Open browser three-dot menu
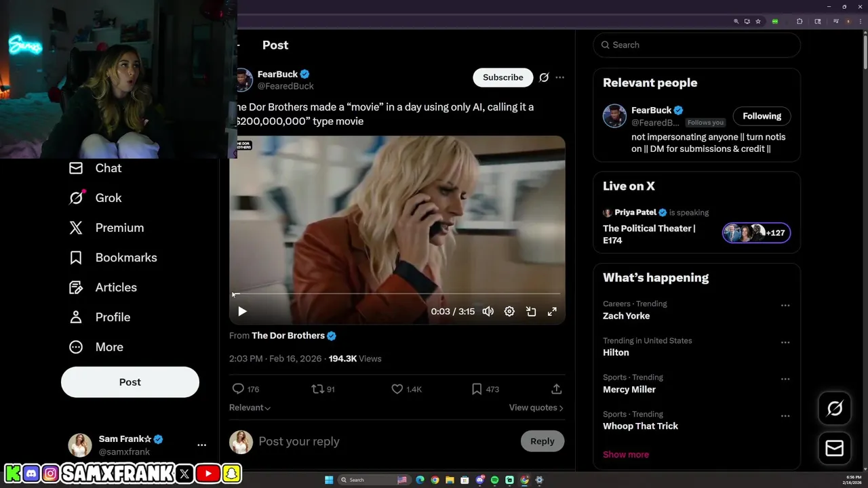The width and height of the screenshot is (868, 488). pyautogui.click(x=860, y=22)
